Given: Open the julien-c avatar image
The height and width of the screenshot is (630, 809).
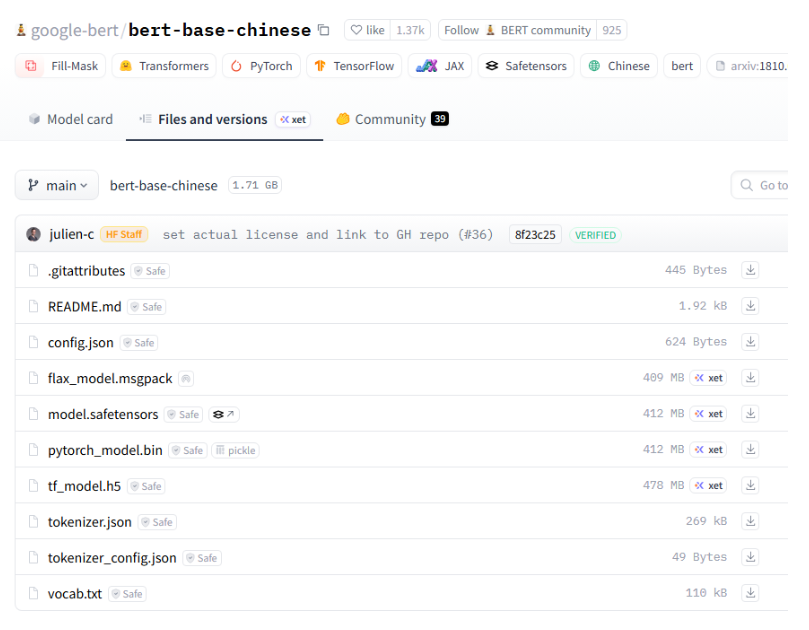Looking at the screenshot, I should point(34,234).
